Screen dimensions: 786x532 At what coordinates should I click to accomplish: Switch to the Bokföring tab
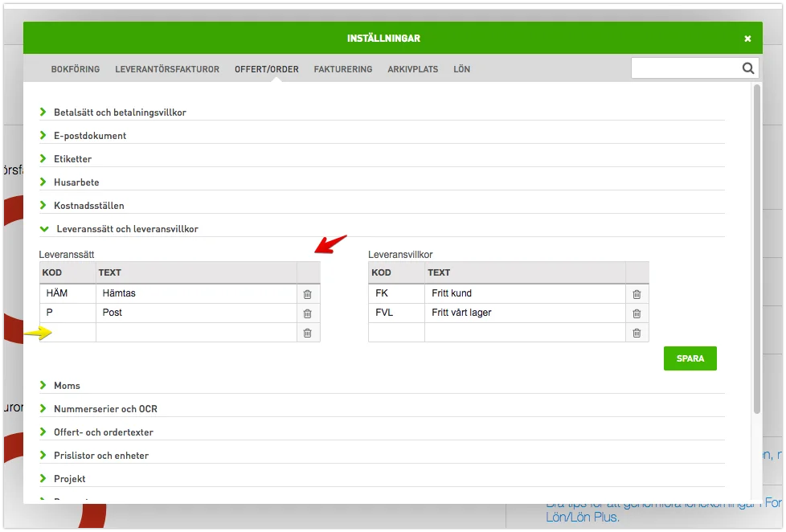(x=76, y=69)
